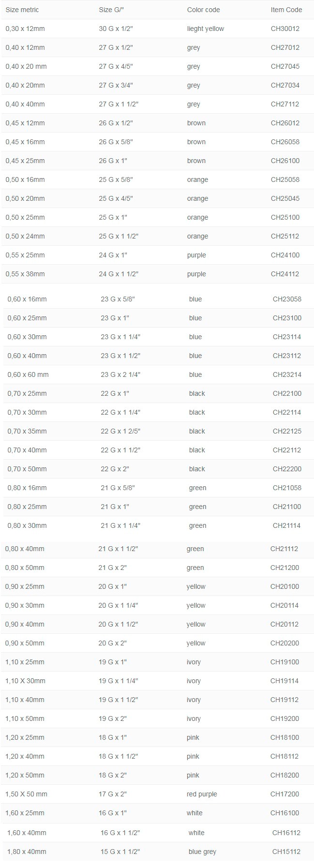Select item code CH20114
This screenshot has height=868, width=314.
[x=284, y=605]
